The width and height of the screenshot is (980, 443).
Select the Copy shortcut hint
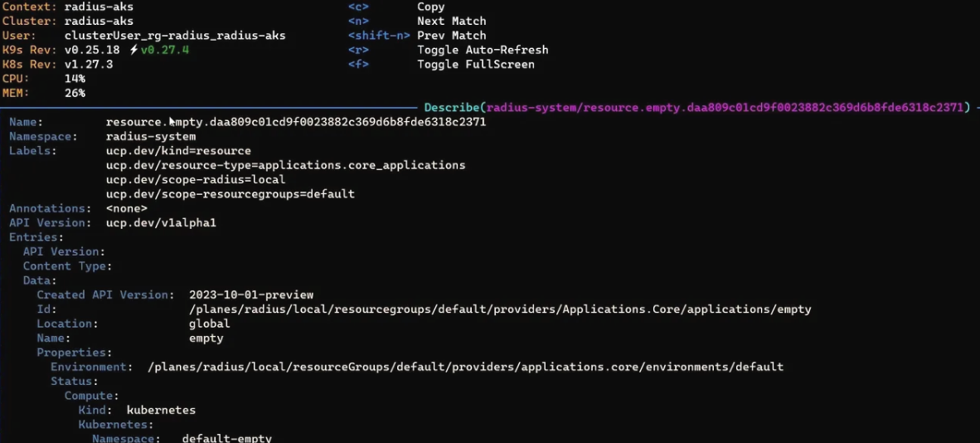click(x=430, y=7)
